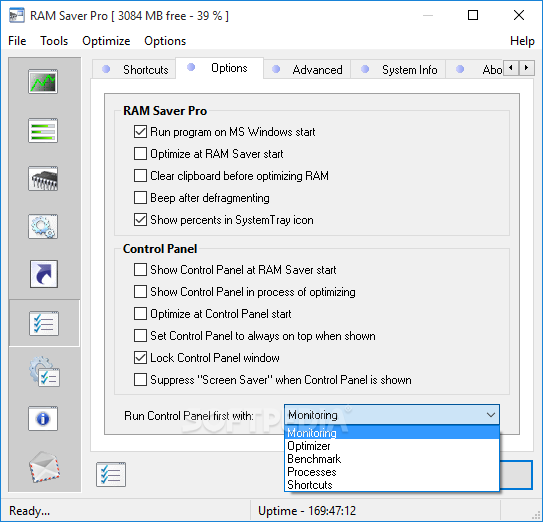Choose Monitoring in the dropdown list

[392, 433]
